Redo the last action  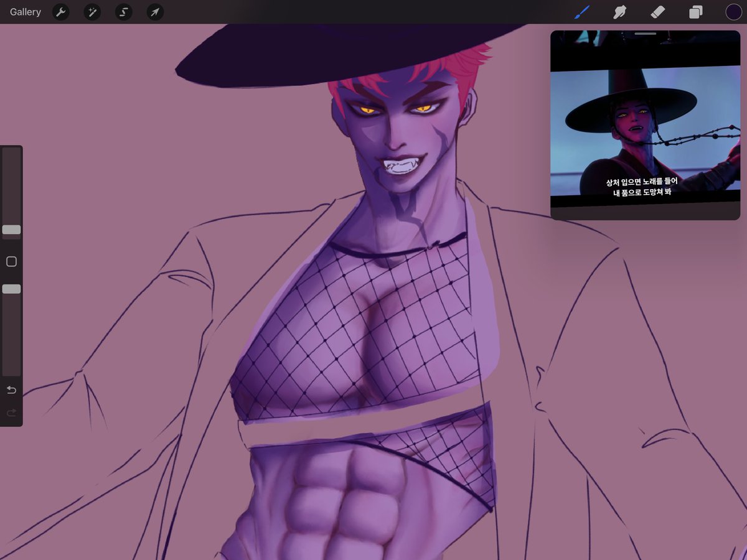coord(11,413)
